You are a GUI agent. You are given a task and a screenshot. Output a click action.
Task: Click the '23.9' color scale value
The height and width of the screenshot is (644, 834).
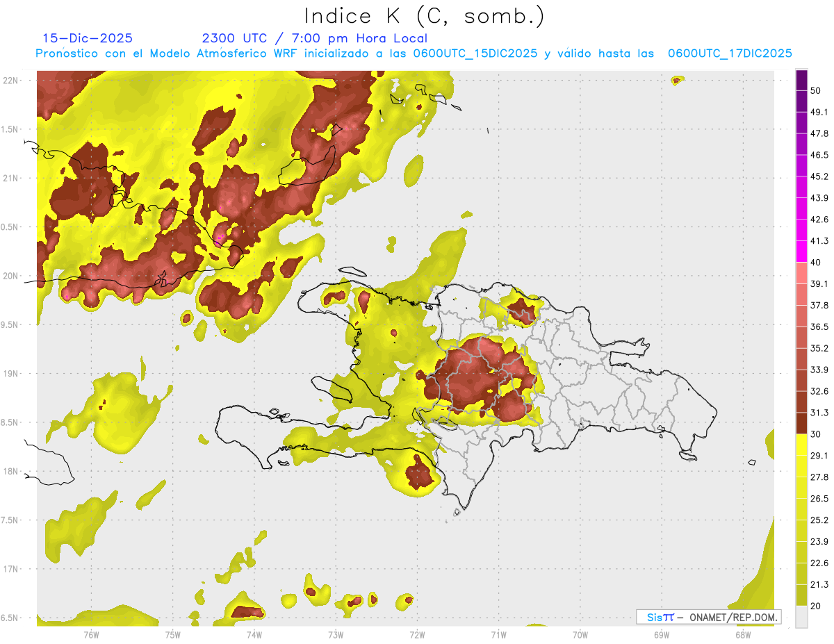click(820, 542)
